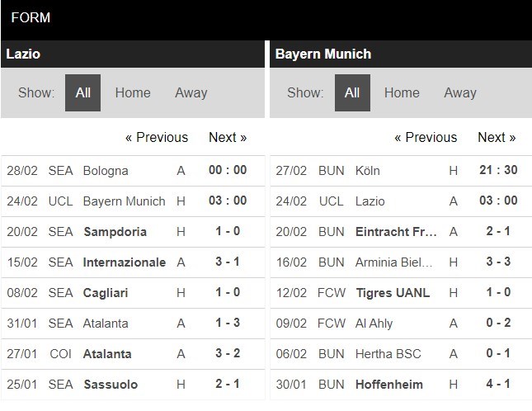Go to Previous Bayern Munich matches

tap(426, 137)
